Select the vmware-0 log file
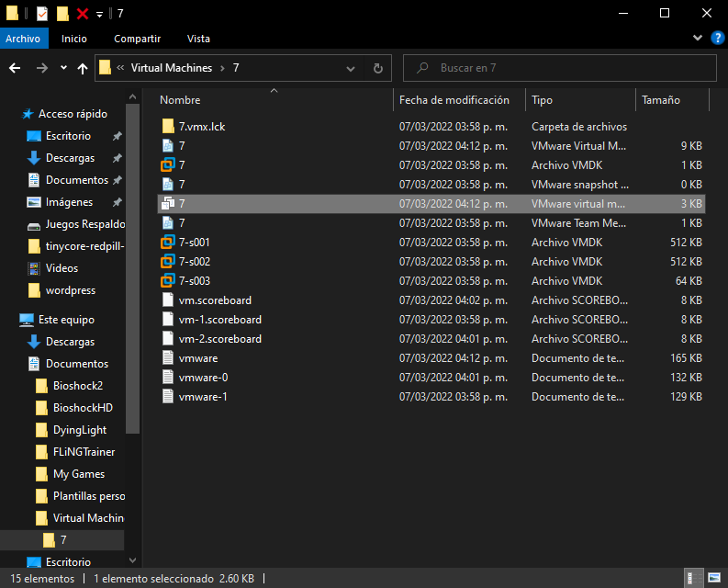This screenshot has height=588, width=728. 204,378
